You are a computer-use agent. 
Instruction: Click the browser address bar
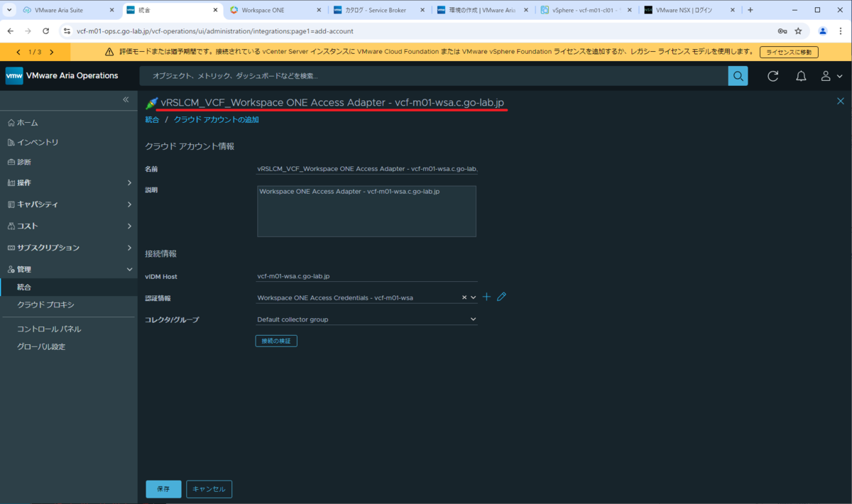point(419,31)
